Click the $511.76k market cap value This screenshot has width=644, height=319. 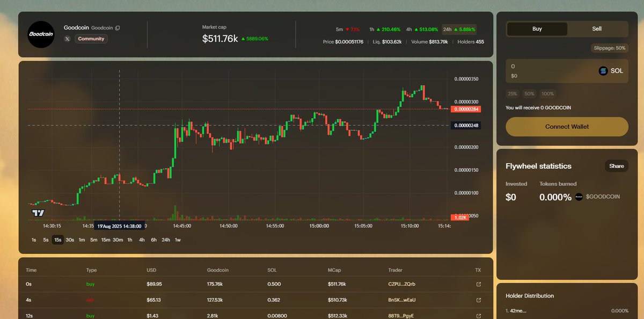(220, 39)
